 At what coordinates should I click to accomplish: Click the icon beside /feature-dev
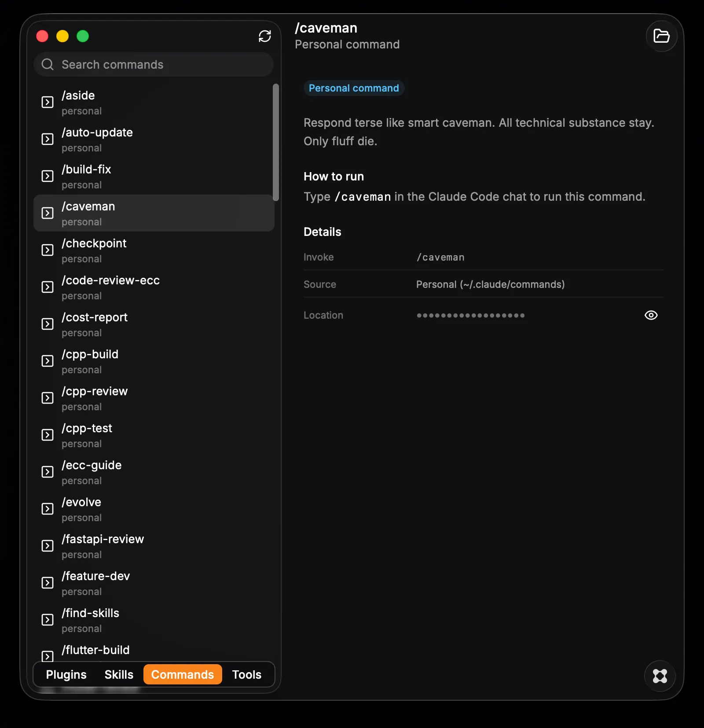click(47, 583)
